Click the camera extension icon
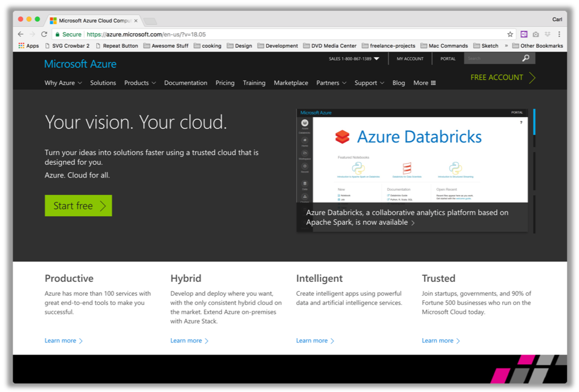The image size is (579, 392). (x=535, y=35)
